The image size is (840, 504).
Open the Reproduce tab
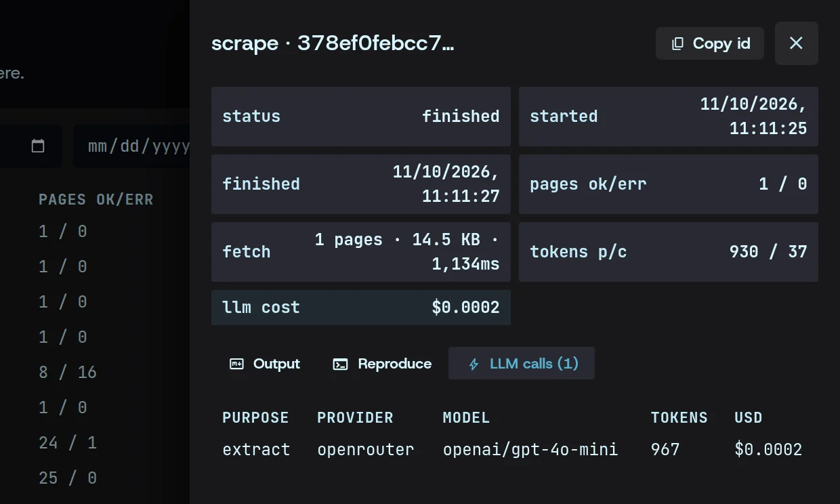coord(382,364)
